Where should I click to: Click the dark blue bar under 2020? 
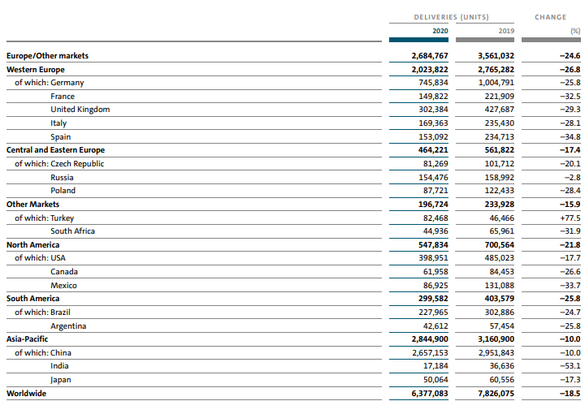click(x=419, y=40)
